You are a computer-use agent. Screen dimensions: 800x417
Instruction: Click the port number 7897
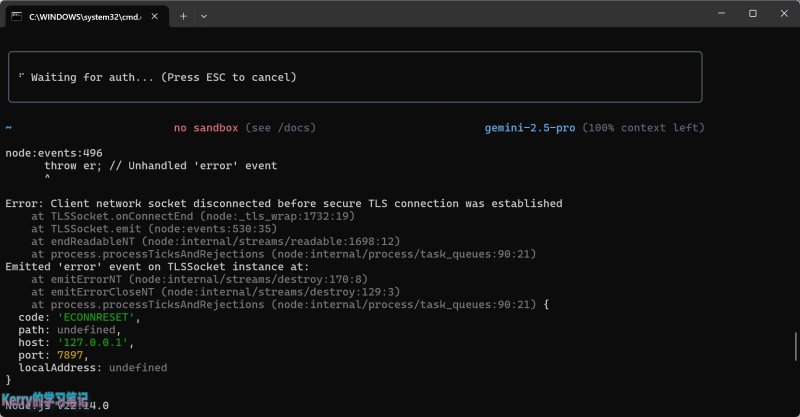point(70,355)
